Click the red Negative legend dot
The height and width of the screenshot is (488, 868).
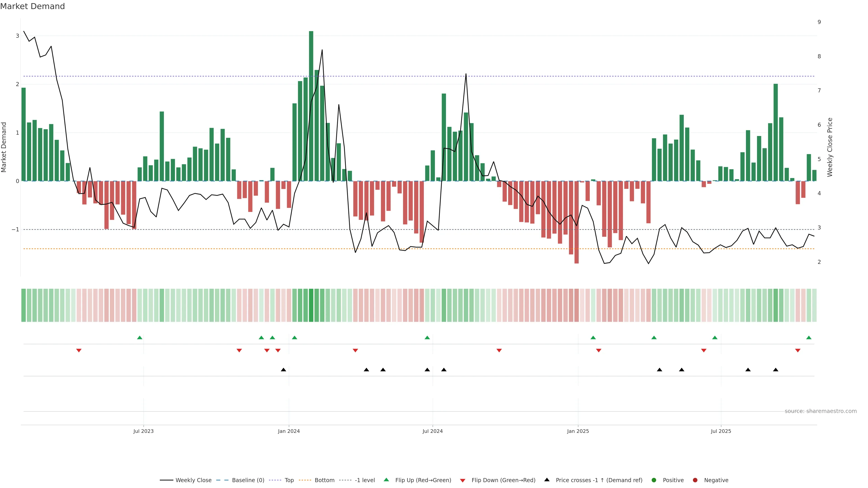click(x=695, y=480)
